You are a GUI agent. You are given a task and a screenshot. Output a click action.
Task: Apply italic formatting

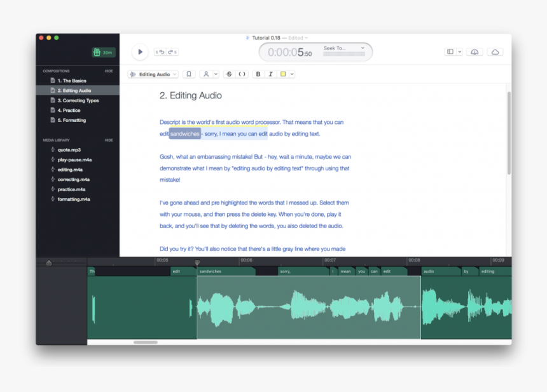pos(272,74)
